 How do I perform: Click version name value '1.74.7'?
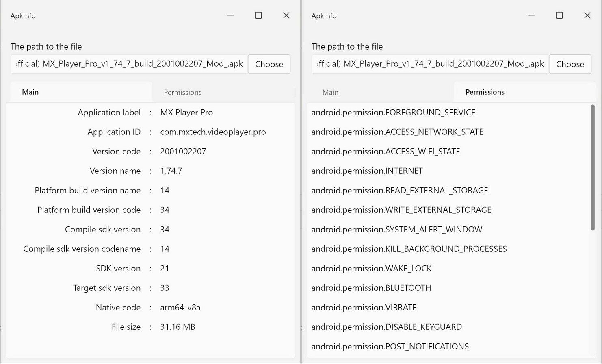click(171, 171)
